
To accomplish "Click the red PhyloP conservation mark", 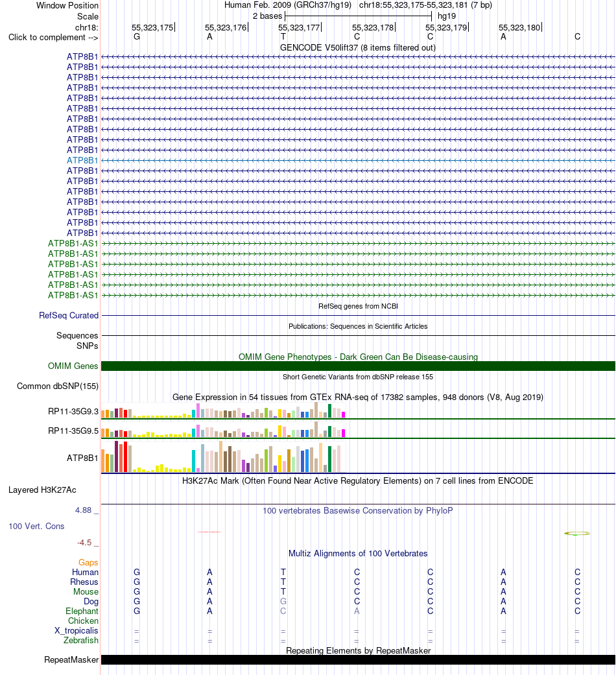I will pyautogui.click(x=209, y=532).
